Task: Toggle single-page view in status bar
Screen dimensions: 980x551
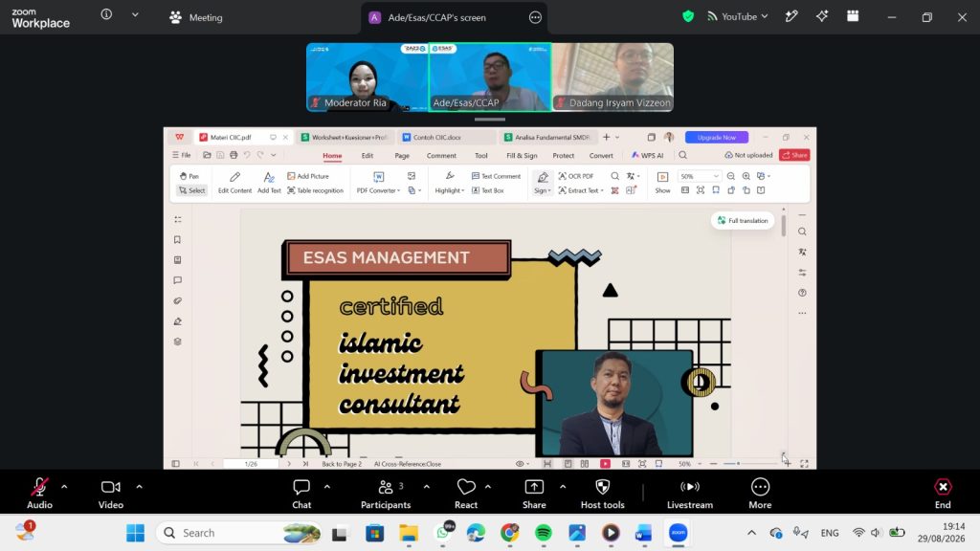Action: [568, 464]
